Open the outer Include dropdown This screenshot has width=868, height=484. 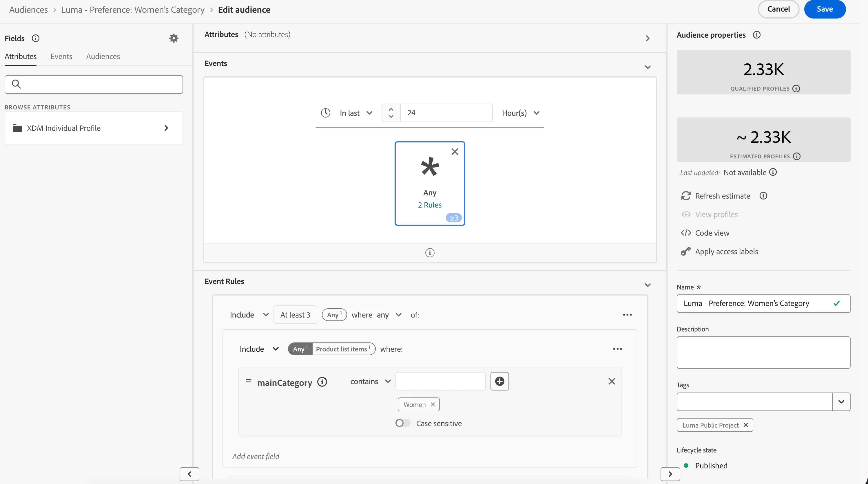coord(249,315)
